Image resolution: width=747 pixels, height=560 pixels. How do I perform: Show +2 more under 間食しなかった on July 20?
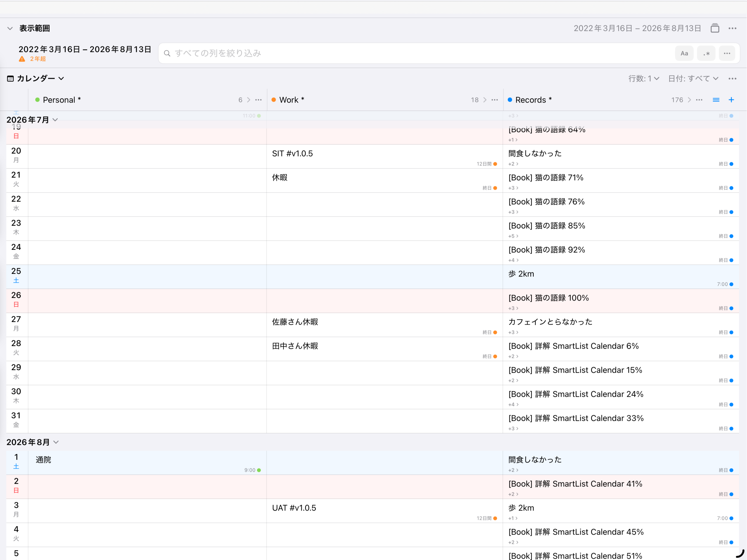click(x=513, y=164)
